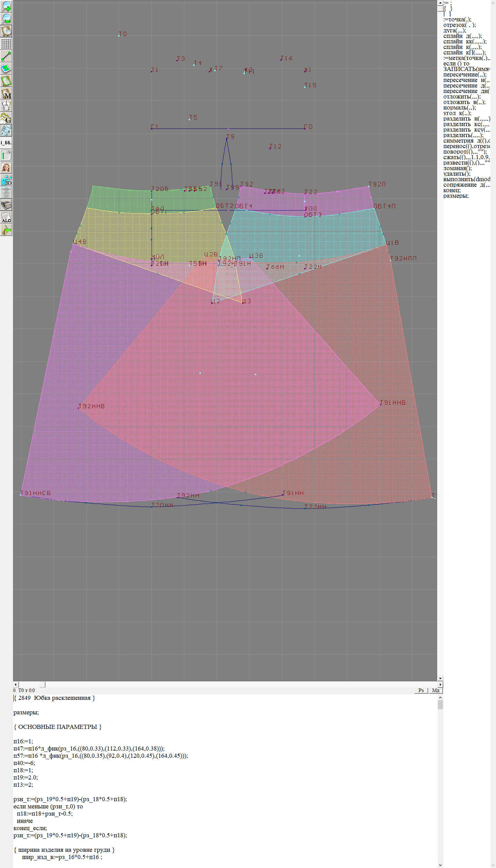Image resolution: width=496 pixels, height=868 pixels.
Task: Launch the 3D view icon
Action: (6, 180)
